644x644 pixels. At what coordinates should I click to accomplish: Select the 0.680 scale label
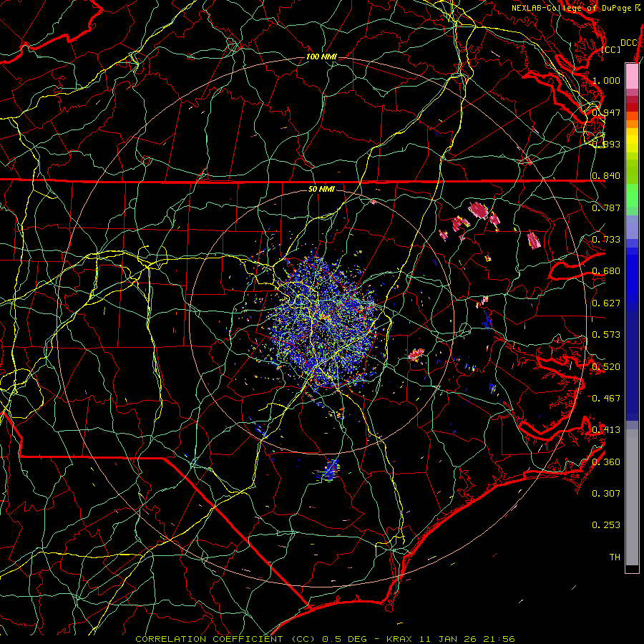coord(606,270)
